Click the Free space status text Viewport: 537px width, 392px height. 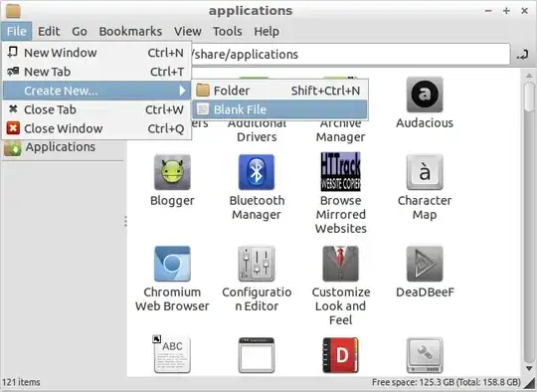tap(447, 382)
